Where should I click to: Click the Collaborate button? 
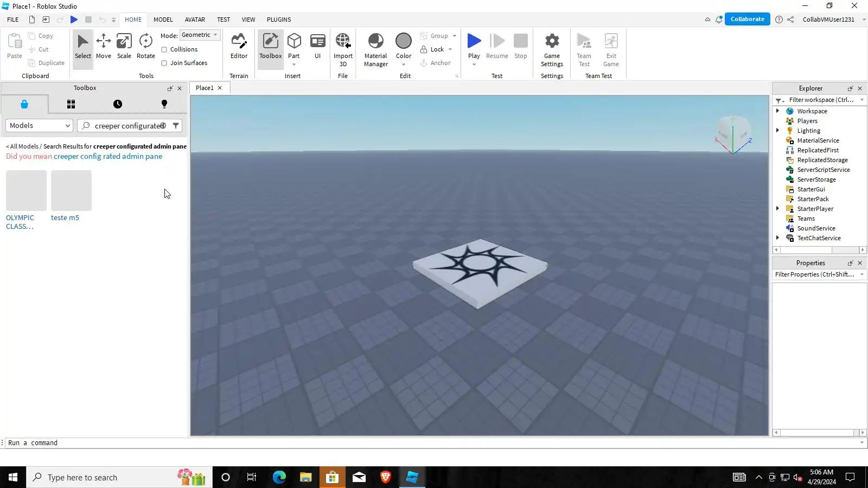(x=748, y=20)
